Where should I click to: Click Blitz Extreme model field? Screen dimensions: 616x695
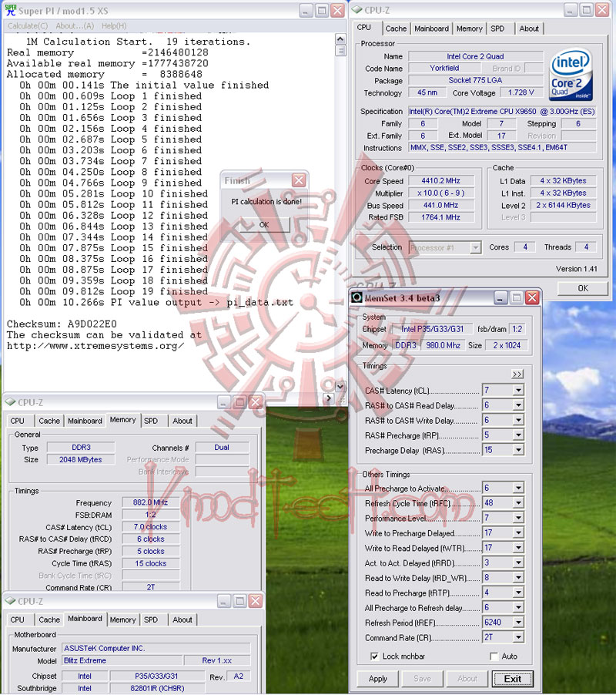point(122,660)
